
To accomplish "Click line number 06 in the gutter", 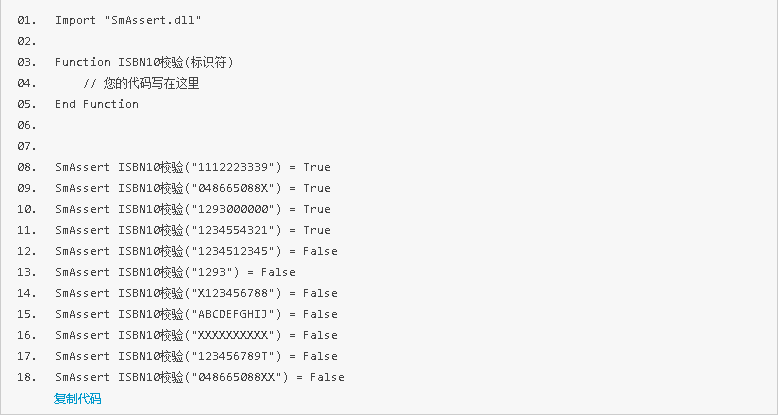I will (27, 125).
